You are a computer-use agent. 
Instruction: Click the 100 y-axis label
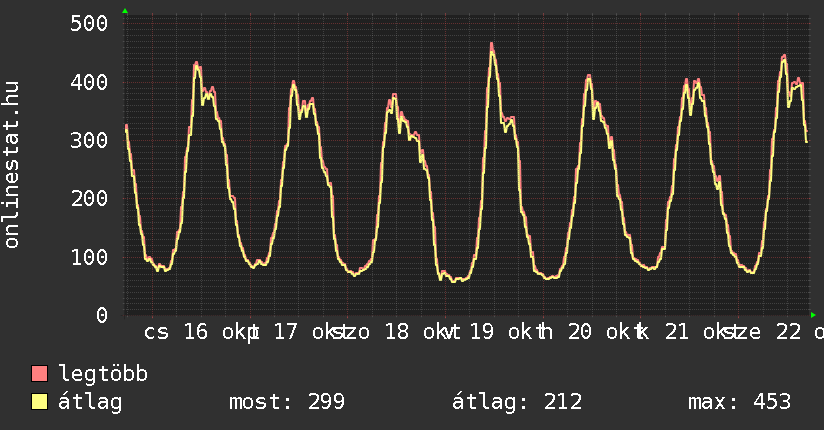88,257
